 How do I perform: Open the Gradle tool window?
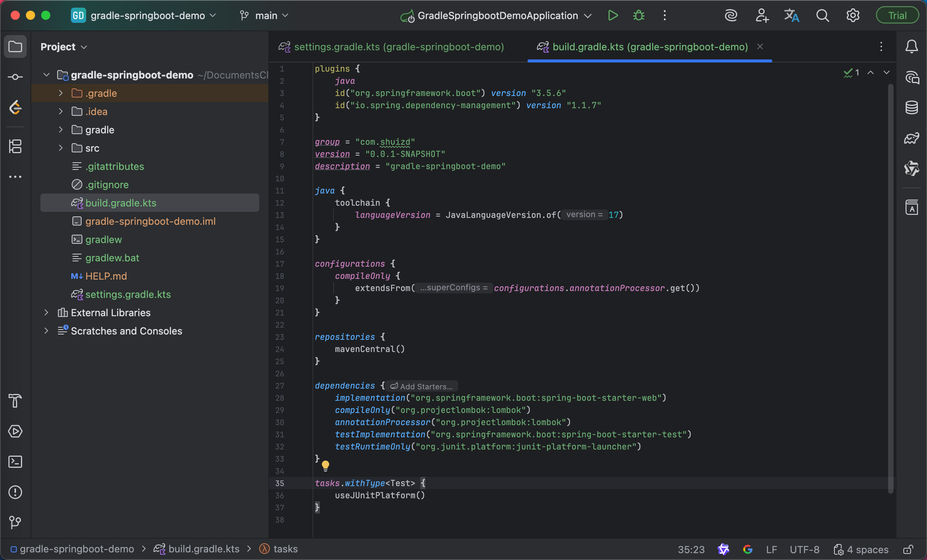pos(911,138)
